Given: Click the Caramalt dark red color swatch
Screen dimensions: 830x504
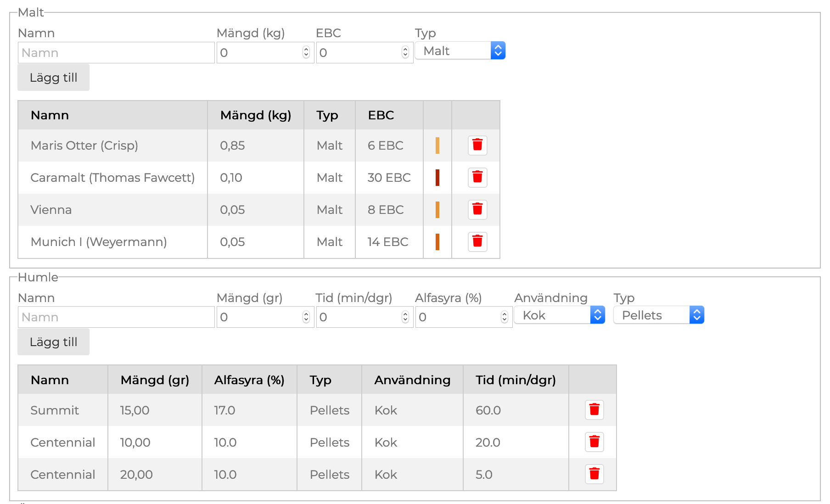Looking at the screenshot, I should pos(437,178).
